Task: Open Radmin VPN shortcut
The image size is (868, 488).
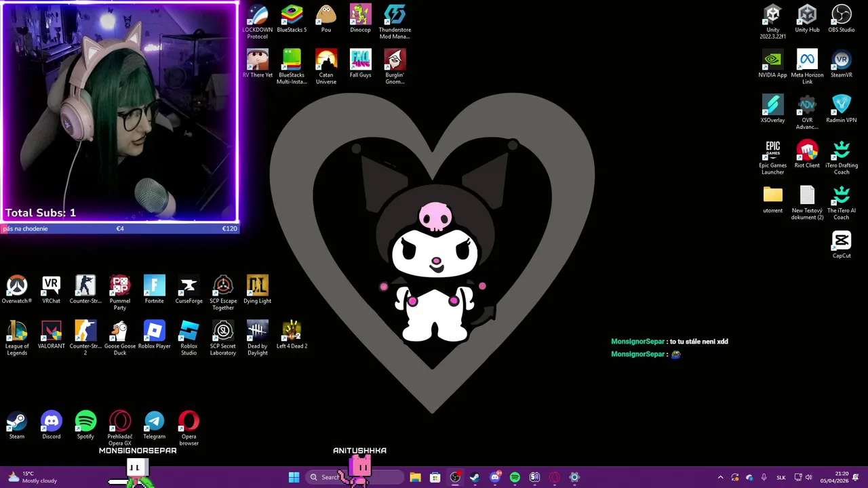Action: pos(842,109)
